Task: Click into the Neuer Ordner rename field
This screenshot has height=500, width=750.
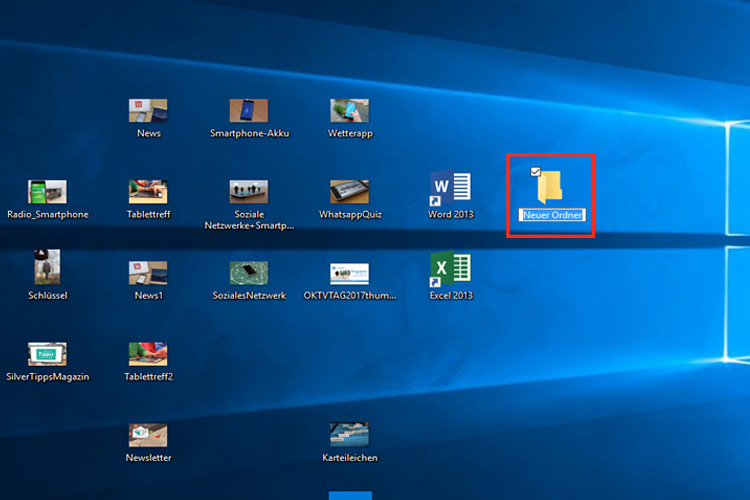Action: (x=552, y=215)
